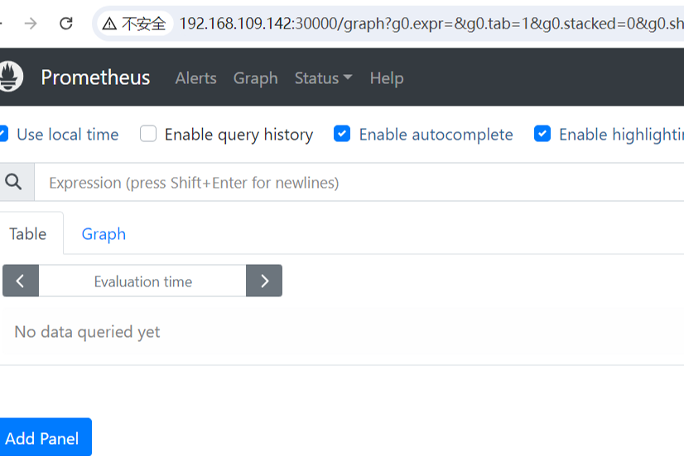Toggle the Enable highlighting checkbox
Viewport: 684px width, 456px height.
click(542, 134)
